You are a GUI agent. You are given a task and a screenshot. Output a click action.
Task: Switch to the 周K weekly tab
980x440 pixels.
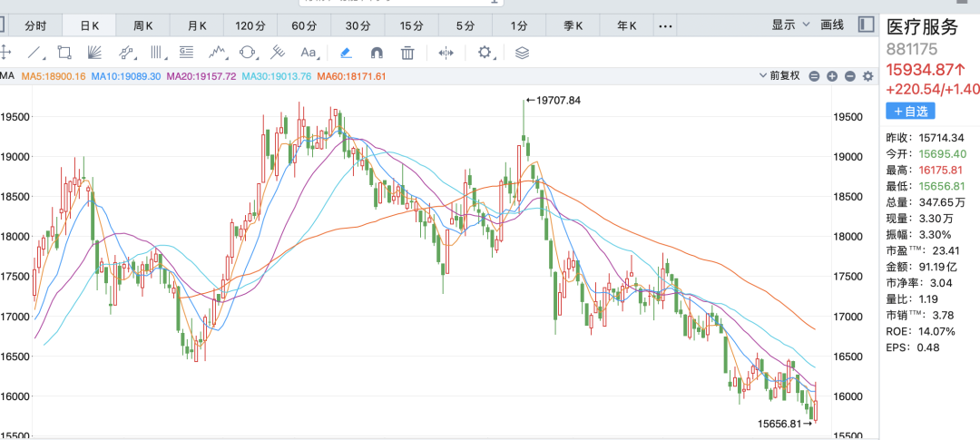pyautogui.click(x=144, y=25)
